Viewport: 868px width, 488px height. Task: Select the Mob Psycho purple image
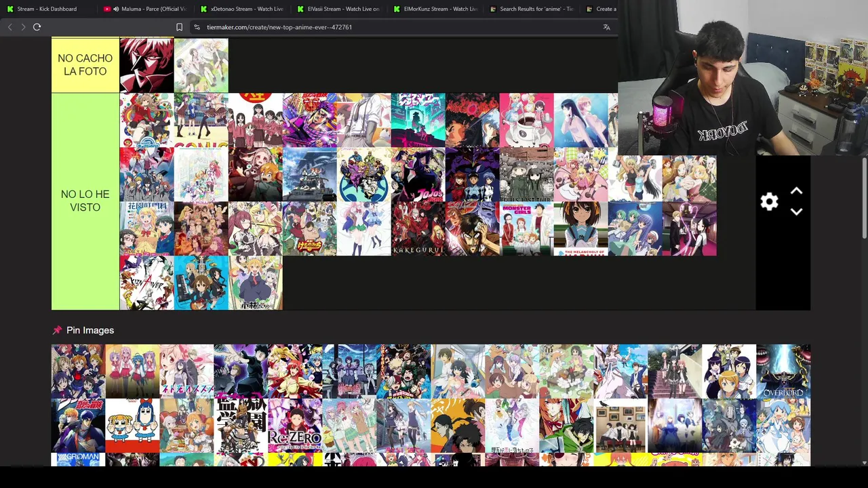241,371
